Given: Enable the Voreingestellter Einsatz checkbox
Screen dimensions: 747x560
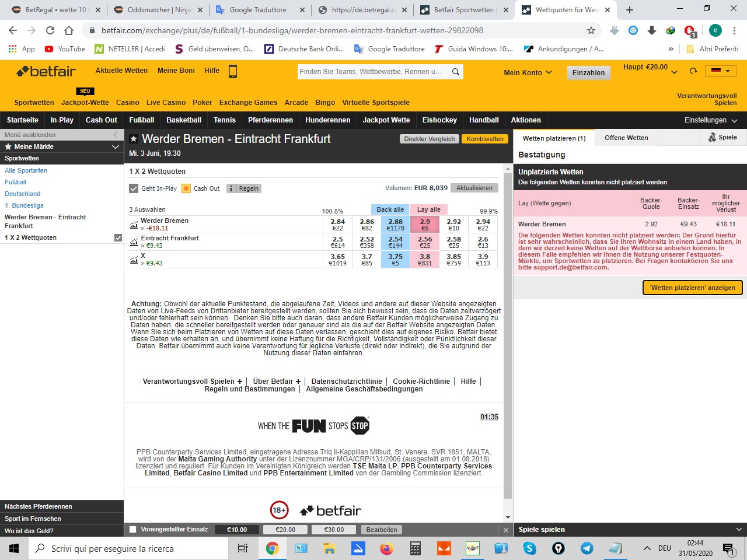Looking at the screenshot, I should coord(133,530).
